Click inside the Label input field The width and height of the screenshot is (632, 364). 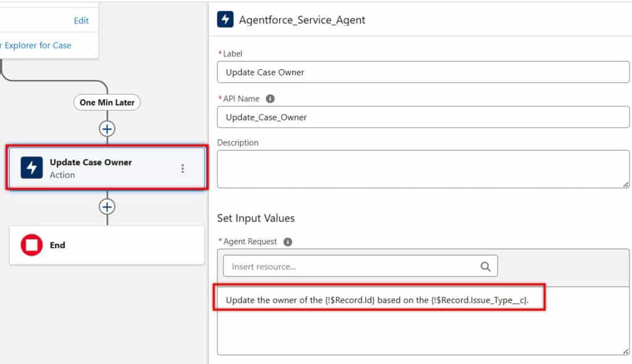coord(423,72)
